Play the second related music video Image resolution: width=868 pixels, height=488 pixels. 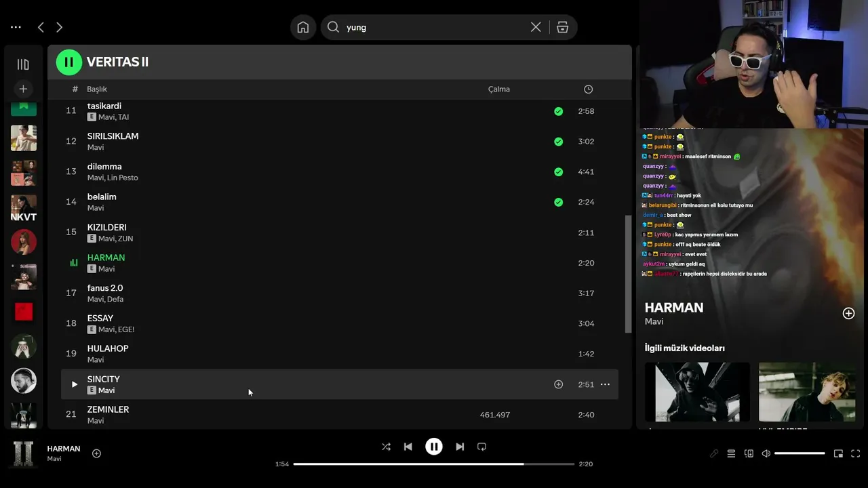click(x=807, y=392)
